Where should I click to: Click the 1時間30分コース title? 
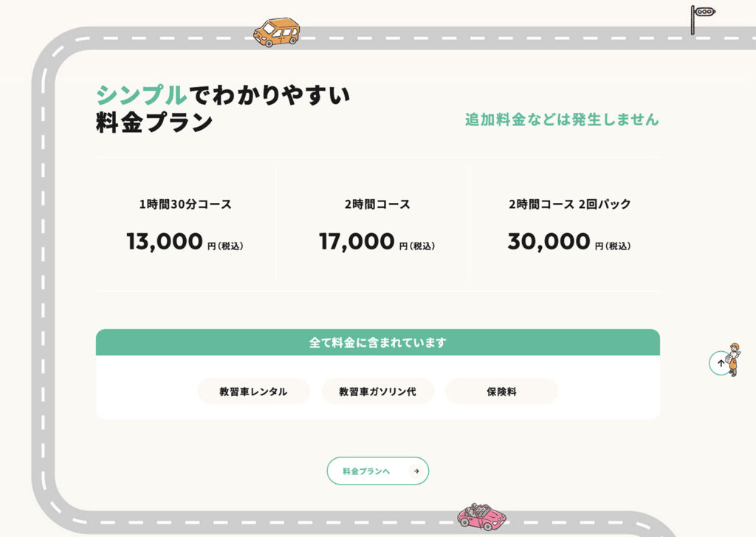[x=185, y=204]
